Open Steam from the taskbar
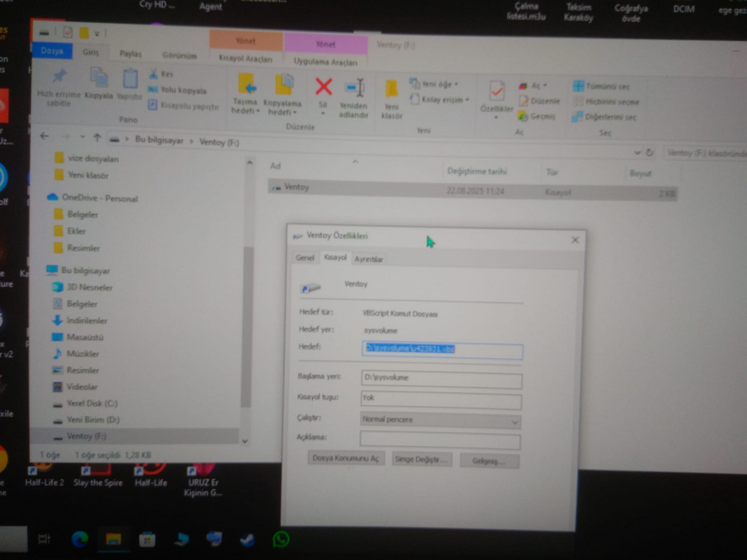The height and width of the screenshot is (560, 747). (247, 540)
